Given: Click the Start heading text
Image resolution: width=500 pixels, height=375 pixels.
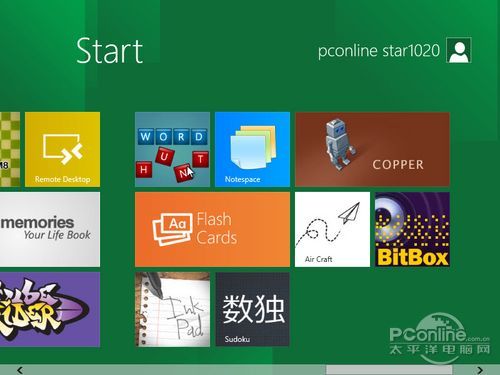Looking at the screenshot, I should click(x=110, y=51).
